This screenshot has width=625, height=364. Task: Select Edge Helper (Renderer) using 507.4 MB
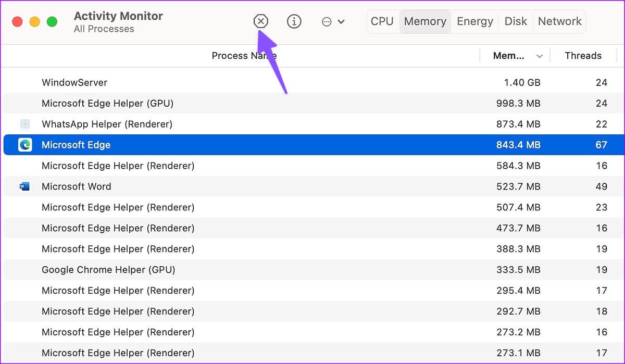[x=312, y=207]
